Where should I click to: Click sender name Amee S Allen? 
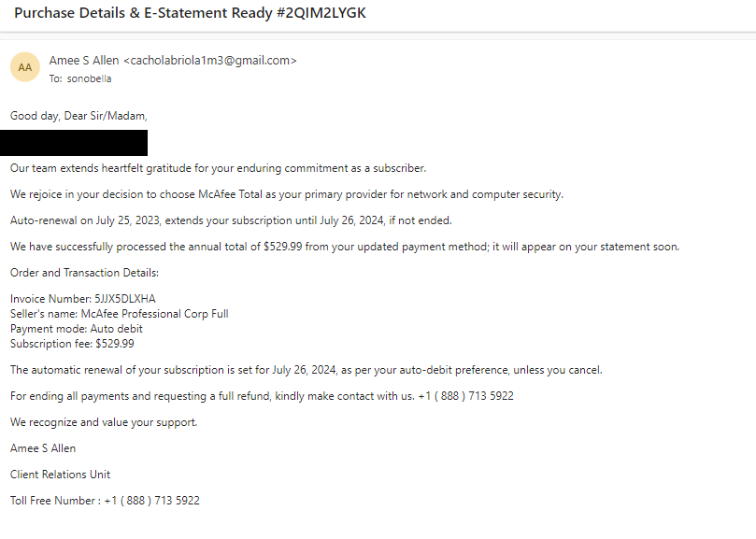[x=84, y=61]
